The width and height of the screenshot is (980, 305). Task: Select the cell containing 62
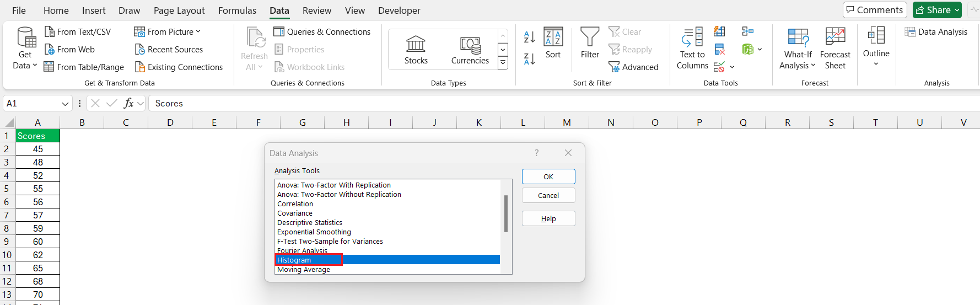[37, 255]
